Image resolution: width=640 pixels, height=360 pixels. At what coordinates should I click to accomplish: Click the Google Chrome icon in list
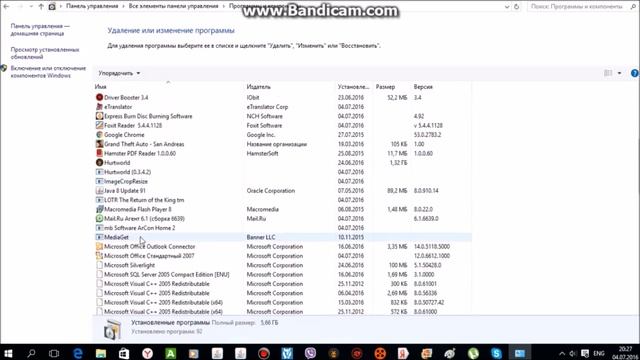coord(99,135)
